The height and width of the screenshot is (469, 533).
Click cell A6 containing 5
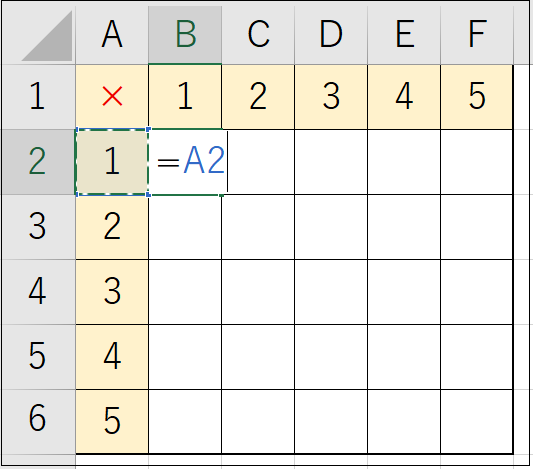click(x=112, y=421)
